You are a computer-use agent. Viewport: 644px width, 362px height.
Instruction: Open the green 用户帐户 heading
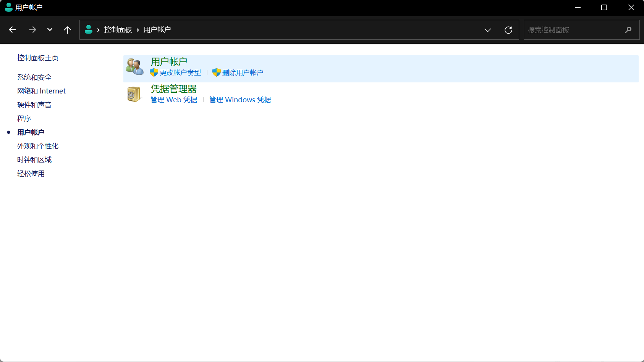click(x=169, y=62)
